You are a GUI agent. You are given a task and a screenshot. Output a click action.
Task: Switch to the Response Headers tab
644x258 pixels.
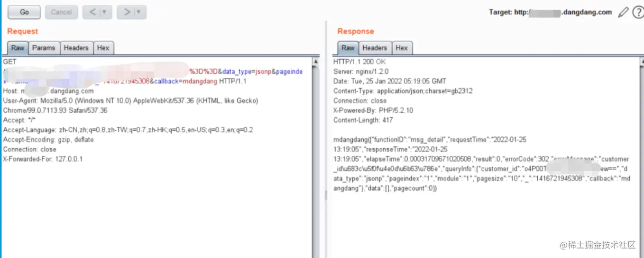(x=375, y=48)
